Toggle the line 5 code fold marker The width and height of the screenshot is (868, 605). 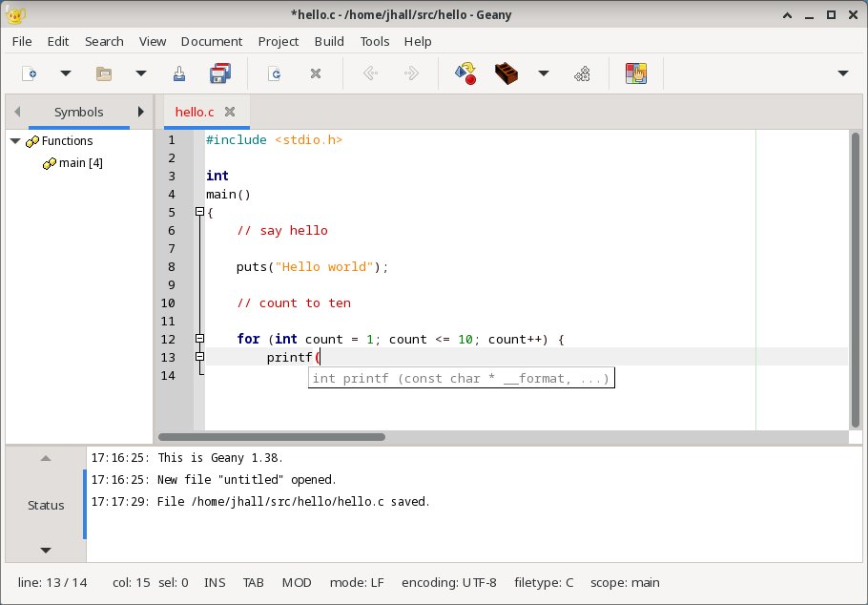pyautogui.click(x=199, y=213)
